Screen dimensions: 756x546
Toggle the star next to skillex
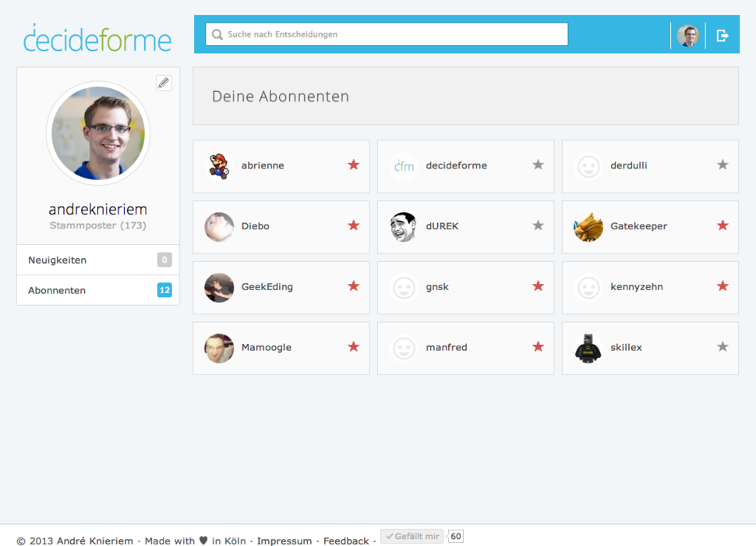pos(722,346)
